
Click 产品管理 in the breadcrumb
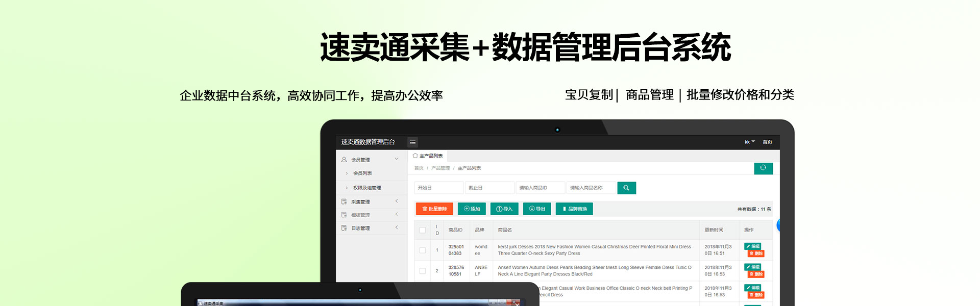[440, 168]
